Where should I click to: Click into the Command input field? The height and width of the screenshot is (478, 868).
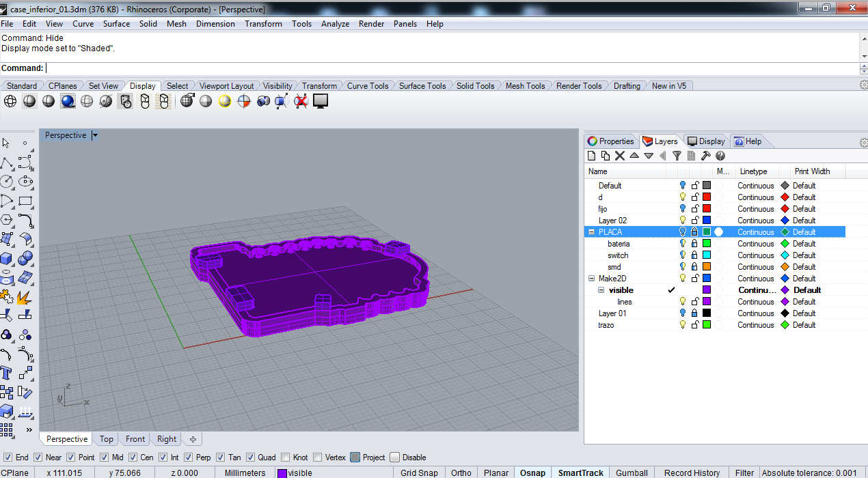click(x=451, y=68)
